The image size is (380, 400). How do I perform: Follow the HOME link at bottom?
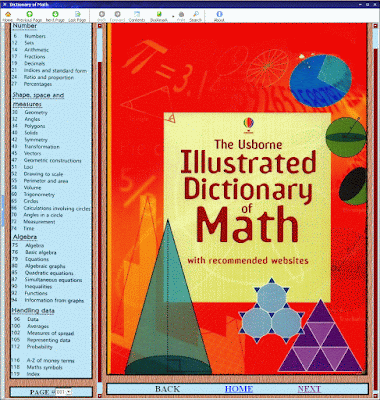pyautogui.click(x=239, y=389)
